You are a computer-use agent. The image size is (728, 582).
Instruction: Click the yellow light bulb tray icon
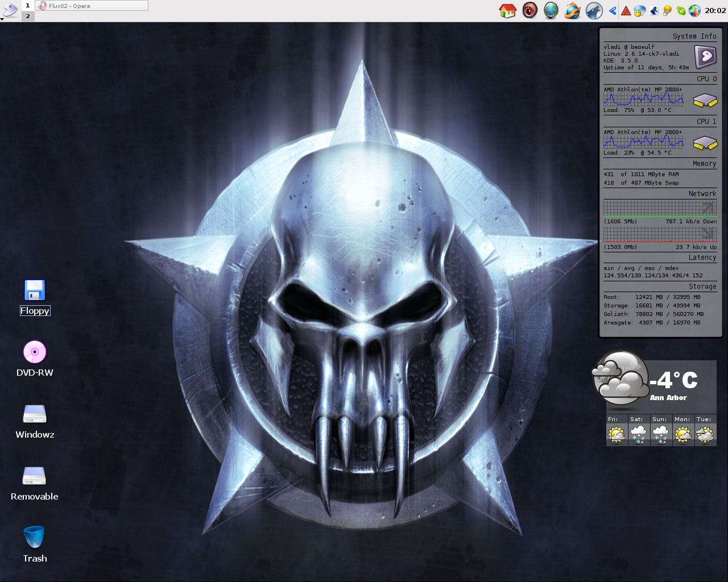[x=667, y=10]
